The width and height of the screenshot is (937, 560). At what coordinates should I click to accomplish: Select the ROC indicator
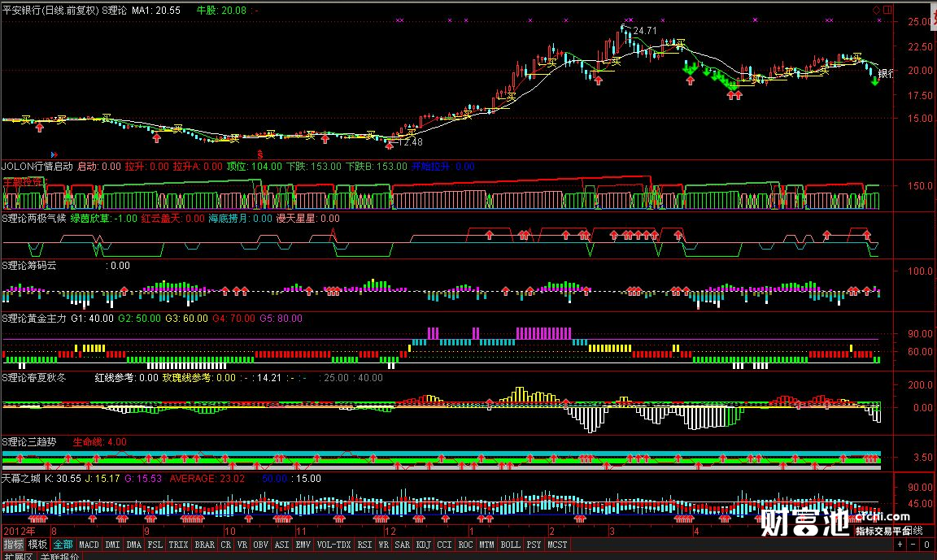click(465, 545)
